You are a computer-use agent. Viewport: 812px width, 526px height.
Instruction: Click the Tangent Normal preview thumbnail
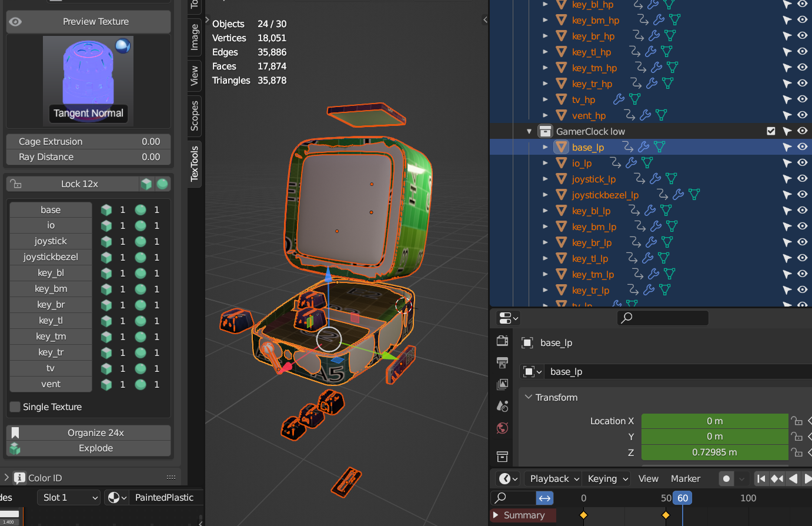(88, 81)
